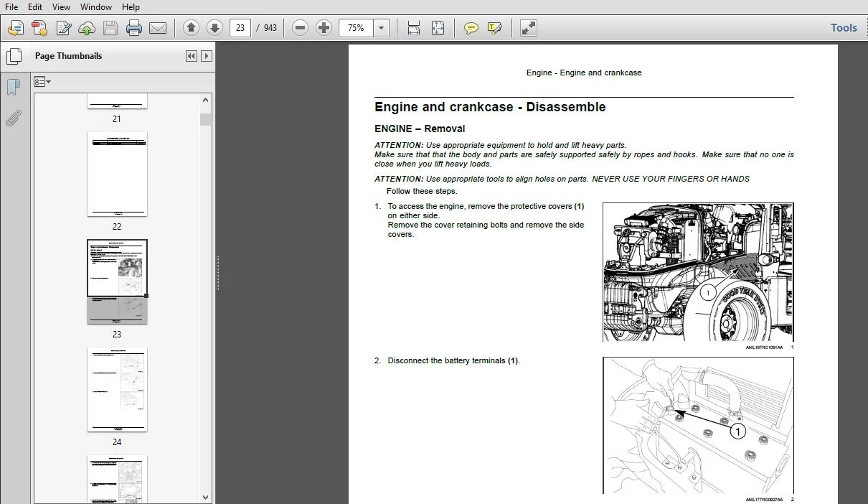868x504 pixels.
Task: Click thumbnails scrollbar down arrow
Action: pos(206,497)
